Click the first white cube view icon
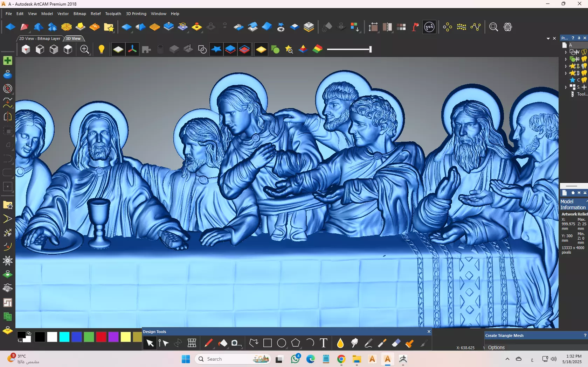The width and height of the screenshot is (588, 367). pyautogui.click(x=26, y=49)
